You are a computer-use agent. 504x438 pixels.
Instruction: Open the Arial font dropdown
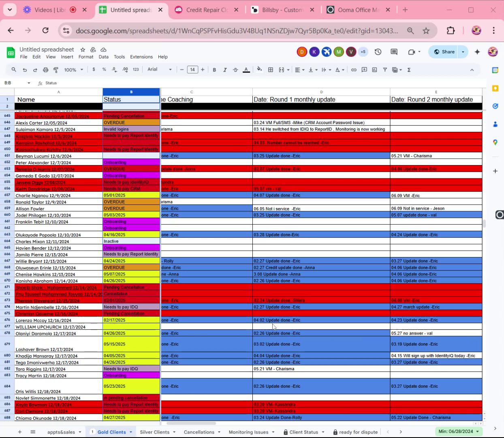tap(160, 70)
